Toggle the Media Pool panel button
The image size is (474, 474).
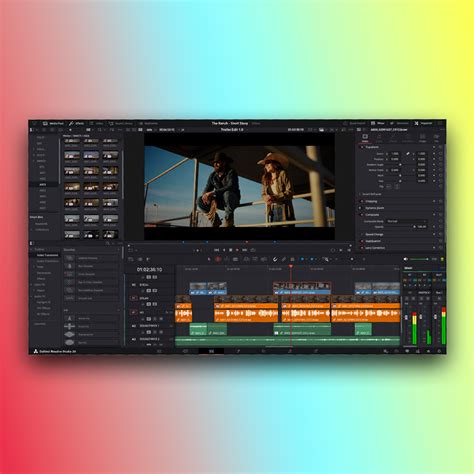pos(53,123)
